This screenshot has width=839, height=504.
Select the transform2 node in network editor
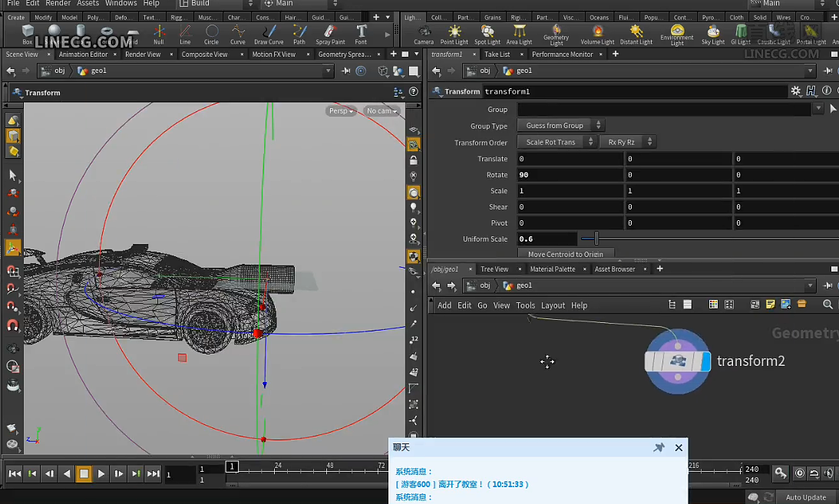tap(677, 361)
